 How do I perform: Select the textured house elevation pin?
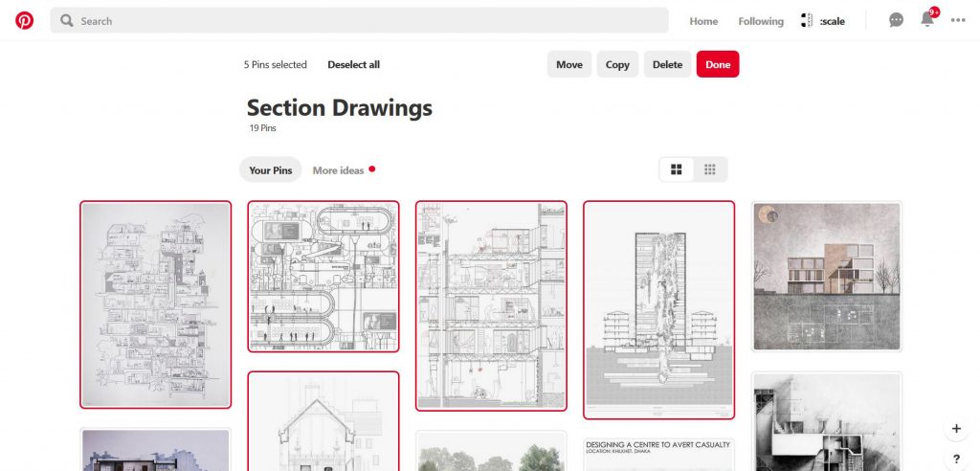pos(827,276)
